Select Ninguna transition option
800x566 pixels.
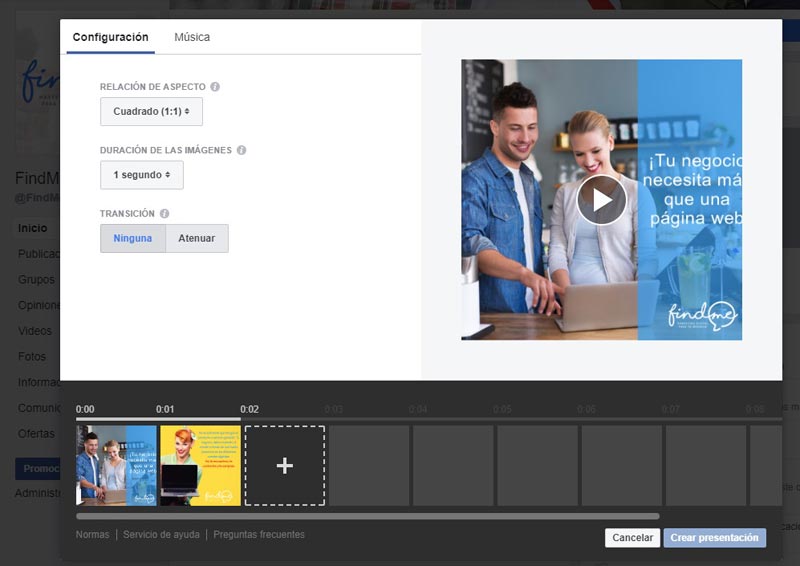(133, 238)
